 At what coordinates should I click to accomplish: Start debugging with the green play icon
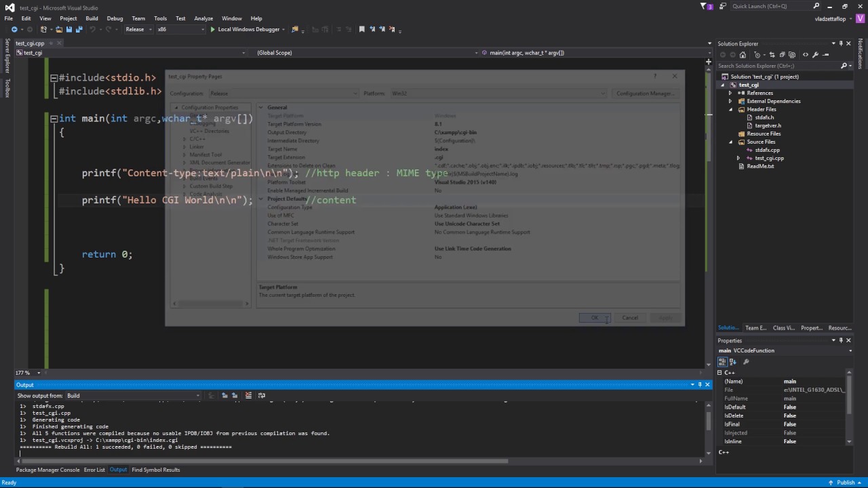click(212, 29)
